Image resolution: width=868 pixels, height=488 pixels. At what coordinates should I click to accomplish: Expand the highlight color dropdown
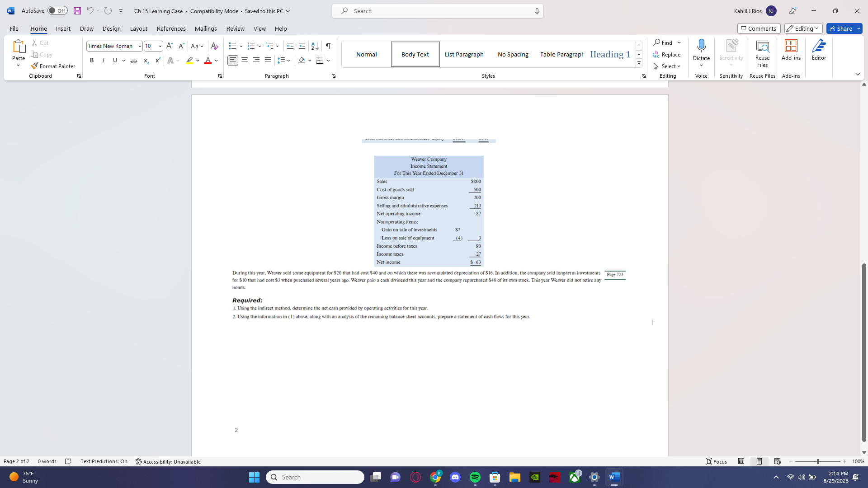click(198, 60)
